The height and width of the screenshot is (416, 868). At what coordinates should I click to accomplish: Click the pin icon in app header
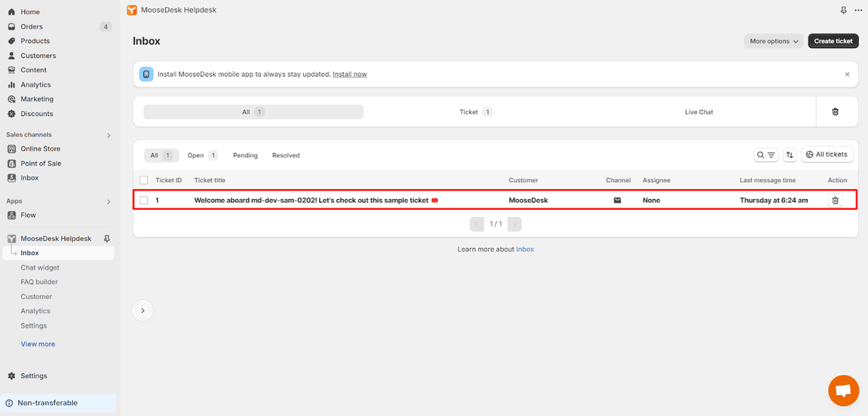coord(843,10)
